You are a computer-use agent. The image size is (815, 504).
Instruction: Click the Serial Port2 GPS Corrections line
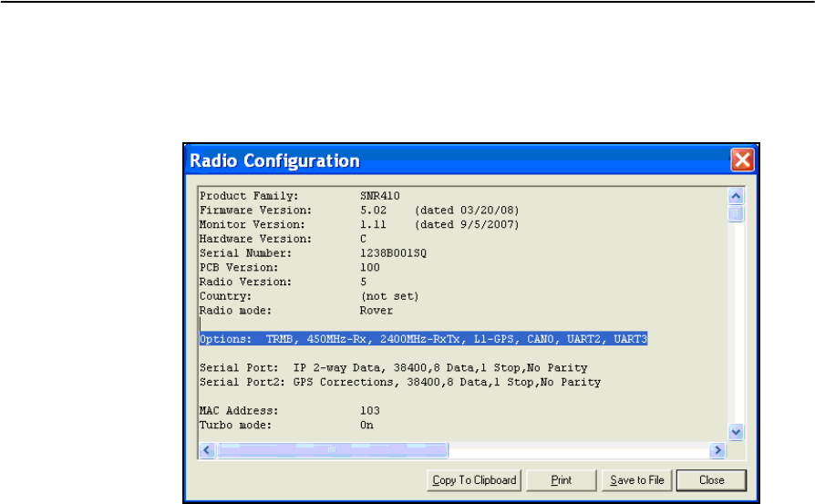pyautogui.click(x=399, y=382)
